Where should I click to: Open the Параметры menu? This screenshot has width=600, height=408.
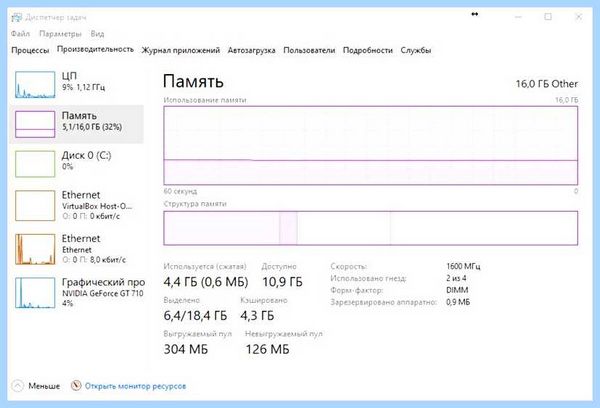point(60,34)
